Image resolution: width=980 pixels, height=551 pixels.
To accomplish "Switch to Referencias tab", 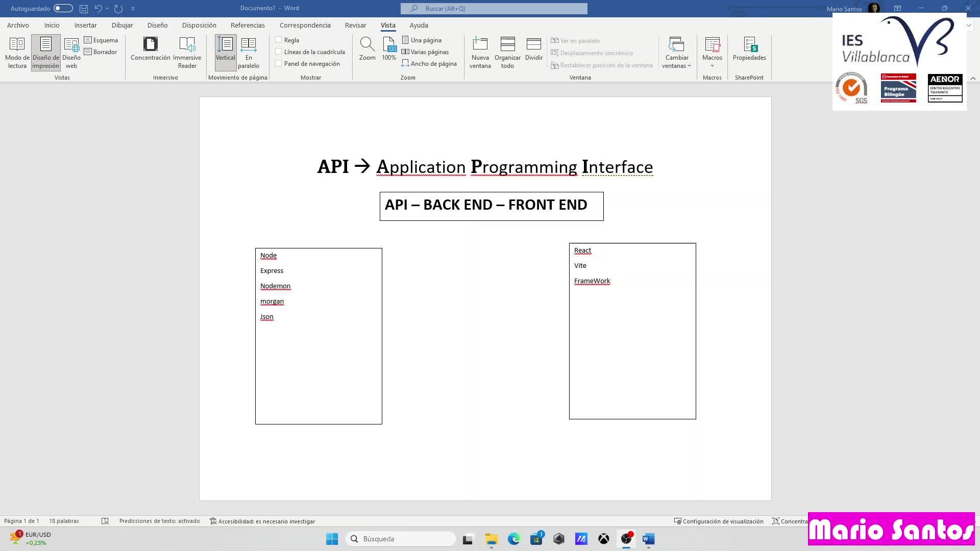I will tap(248, 25).
